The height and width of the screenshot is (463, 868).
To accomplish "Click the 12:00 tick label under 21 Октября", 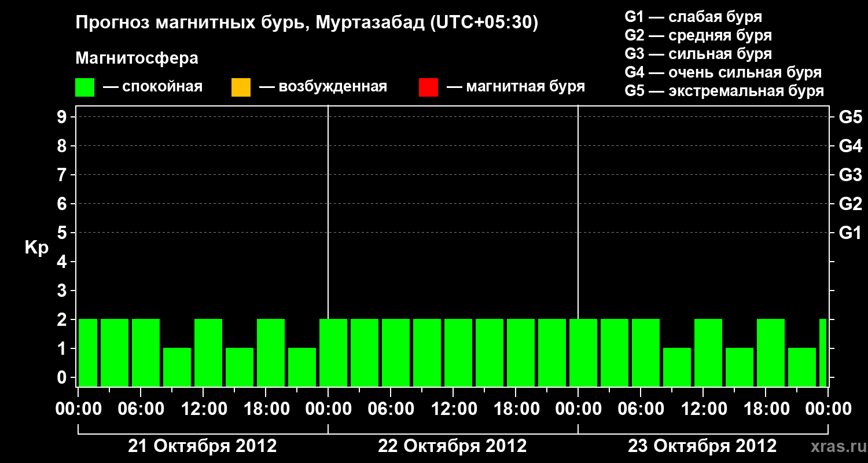I will 204,409.
